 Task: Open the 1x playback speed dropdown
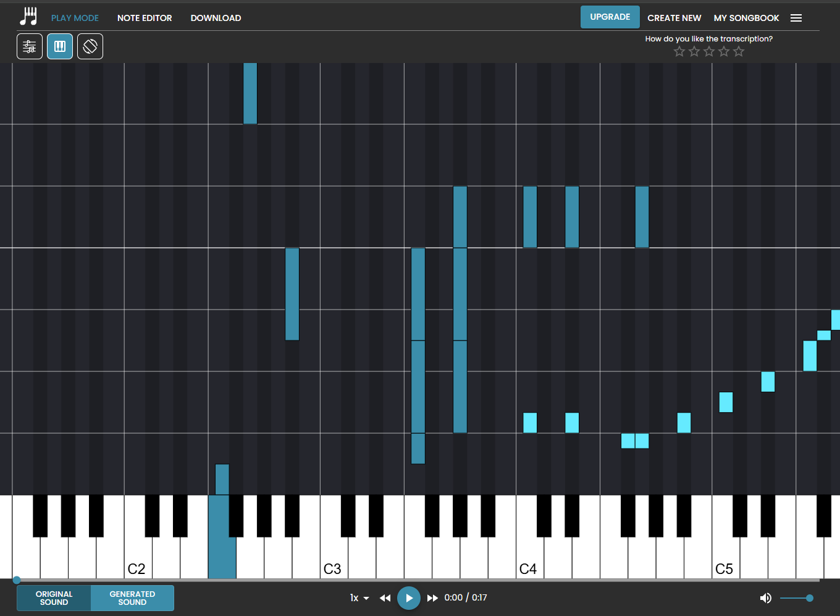pyautogui.click(x=359, y=598)
